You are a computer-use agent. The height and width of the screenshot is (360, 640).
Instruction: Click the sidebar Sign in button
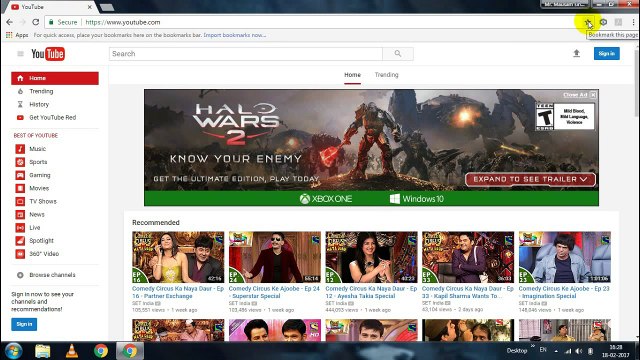click(24, 324)
